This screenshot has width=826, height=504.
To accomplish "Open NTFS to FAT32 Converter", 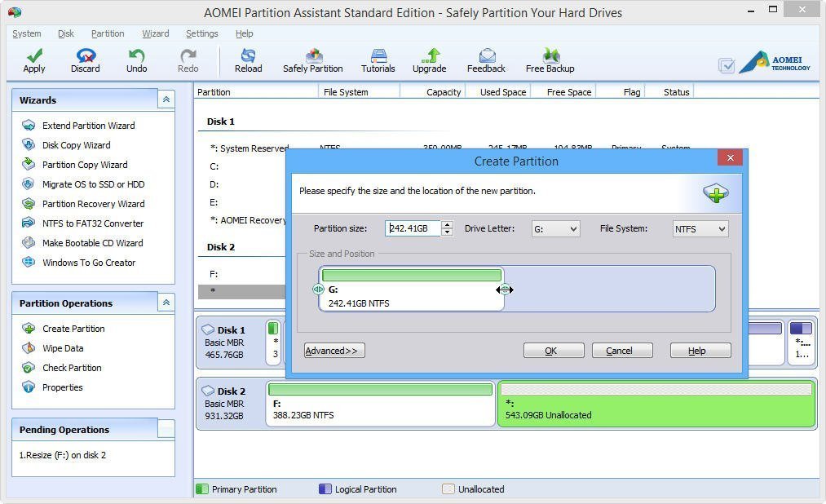I will pos(93,223).
